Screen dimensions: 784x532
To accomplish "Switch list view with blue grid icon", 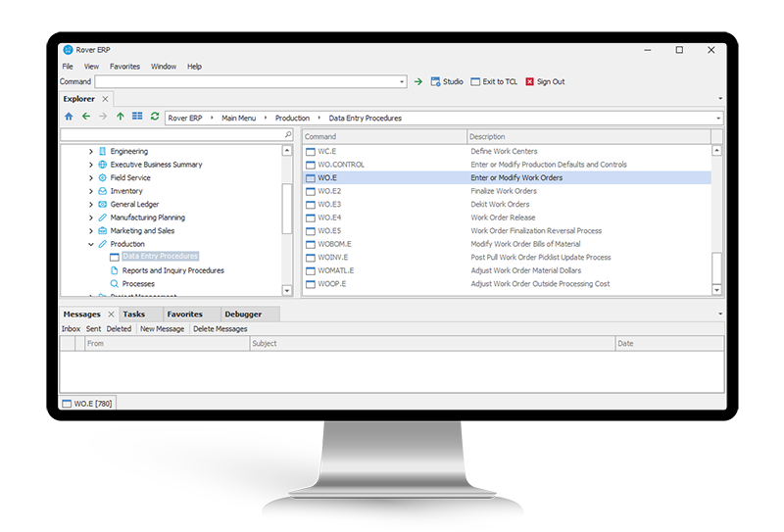I will point(137,116).
